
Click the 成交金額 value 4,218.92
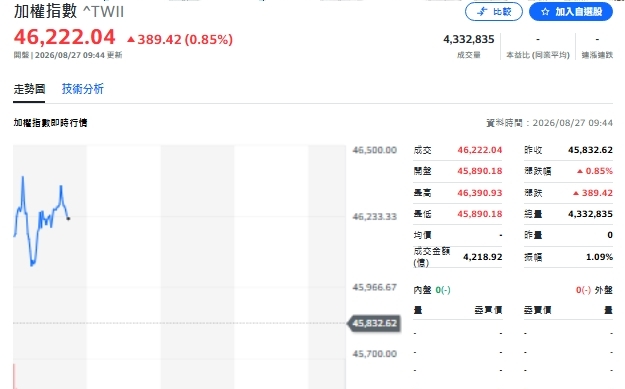[x=483, y=257]
